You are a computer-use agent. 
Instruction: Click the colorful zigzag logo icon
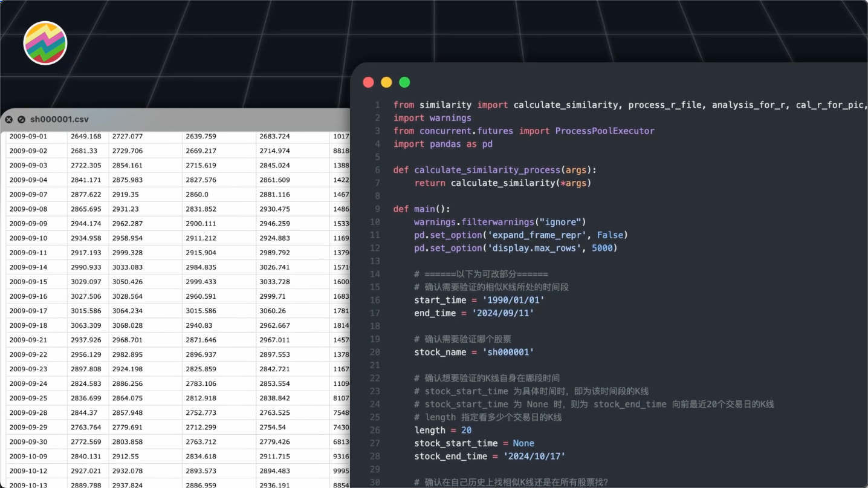[x=45, y=43]
